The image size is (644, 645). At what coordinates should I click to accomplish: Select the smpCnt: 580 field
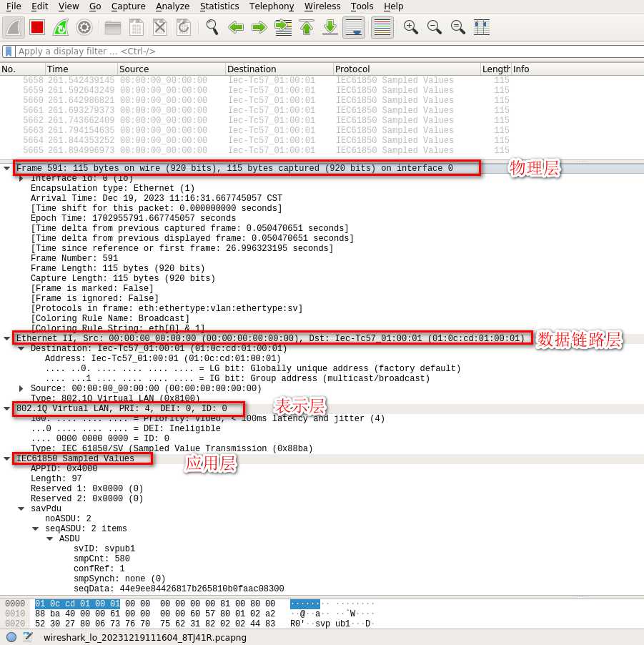coord(101,558)
